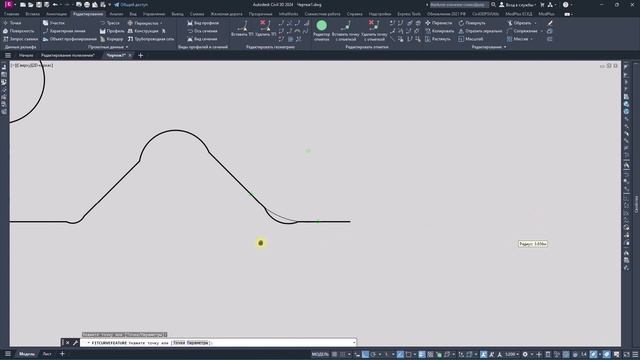Select the Параметры option in the command line
This screenshot has height=360, width=640.
tap(197, 343)
